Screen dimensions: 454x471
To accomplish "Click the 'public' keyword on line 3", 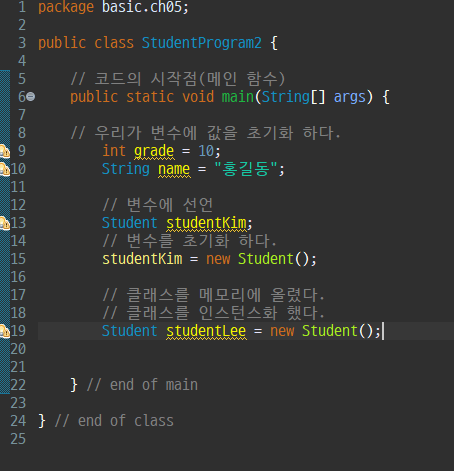I will point(62,43).
